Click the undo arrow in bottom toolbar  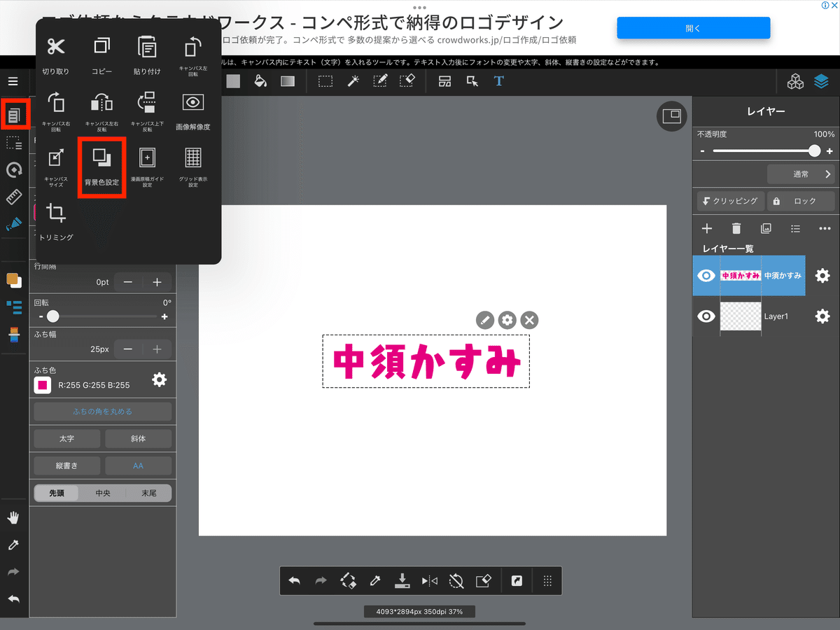click(295, 580)
